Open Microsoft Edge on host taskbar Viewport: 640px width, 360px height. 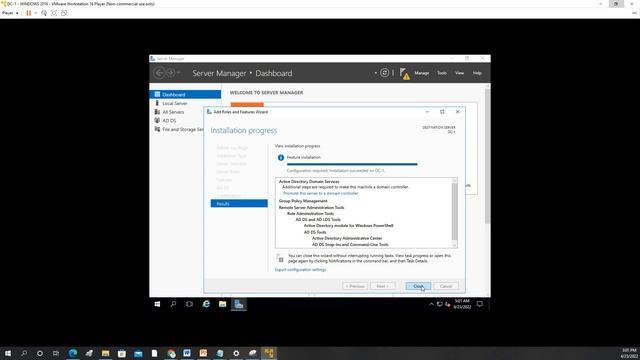tap(73, 353)
